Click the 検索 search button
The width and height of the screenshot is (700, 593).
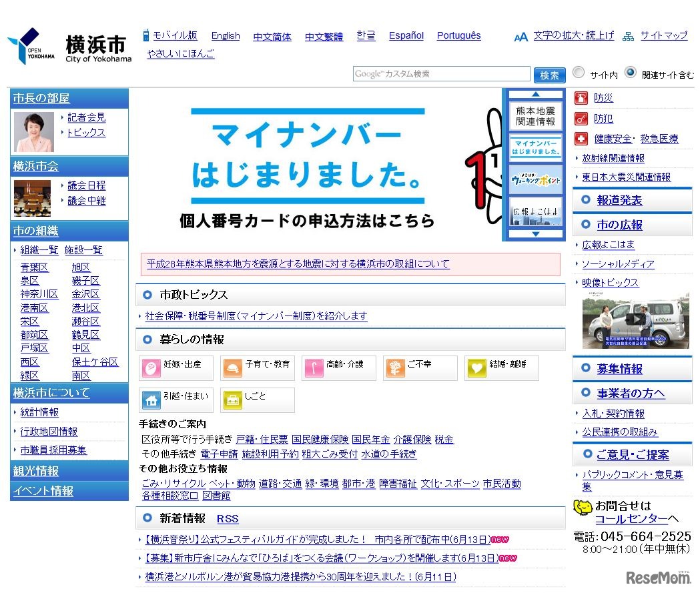pos(550,75)
